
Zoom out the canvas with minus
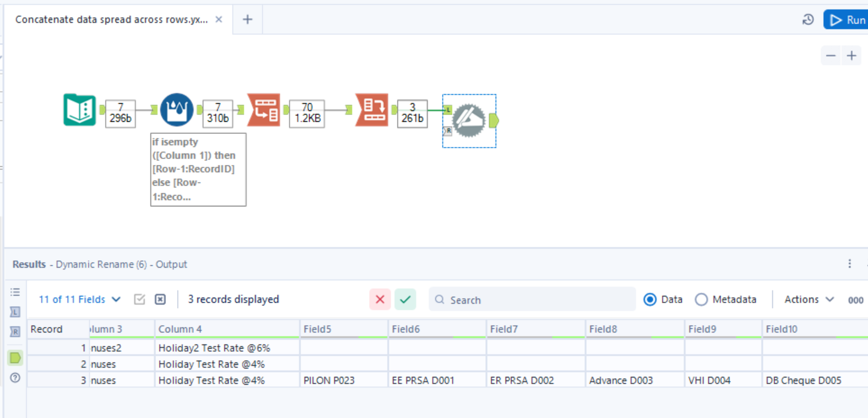(x=831, y=56)
